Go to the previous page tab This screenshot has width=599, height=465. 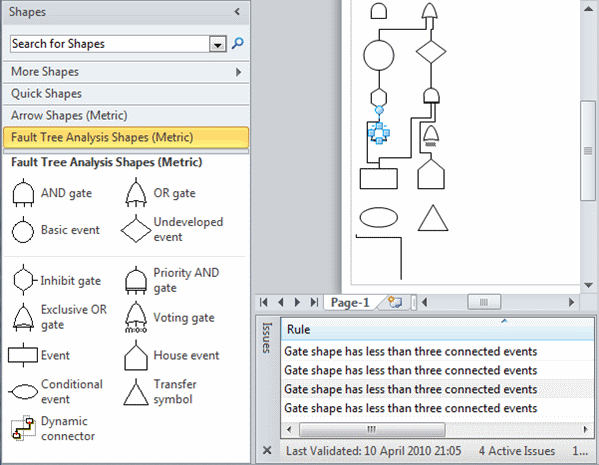(x=281, y=302)
